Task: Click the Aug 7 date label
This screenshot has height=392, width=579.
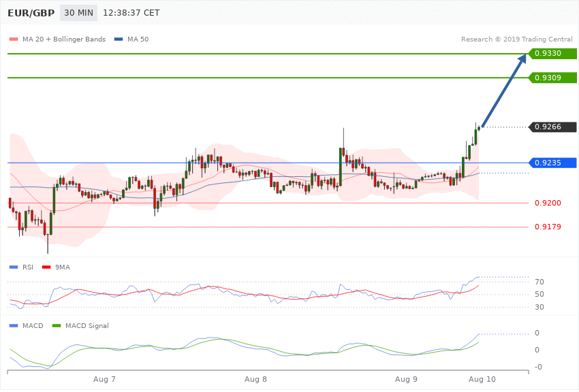Action: [104, 379]
